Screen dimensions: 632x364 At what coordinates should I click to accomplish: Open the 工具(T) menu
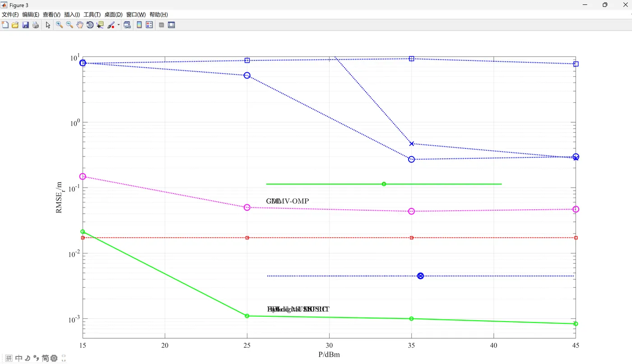pos(92,15)
